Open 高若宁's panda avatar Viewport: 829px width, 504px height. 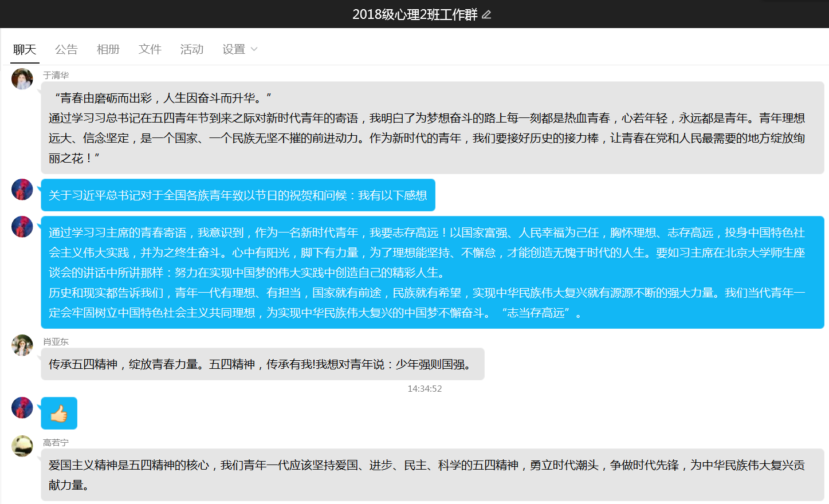point(22,446)
